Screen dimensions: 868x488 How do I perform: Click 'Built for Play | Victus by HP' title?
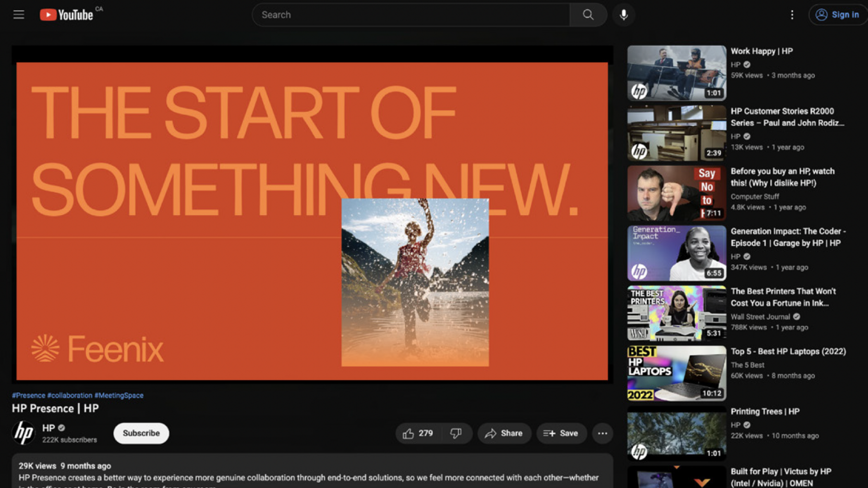(781, 477)
